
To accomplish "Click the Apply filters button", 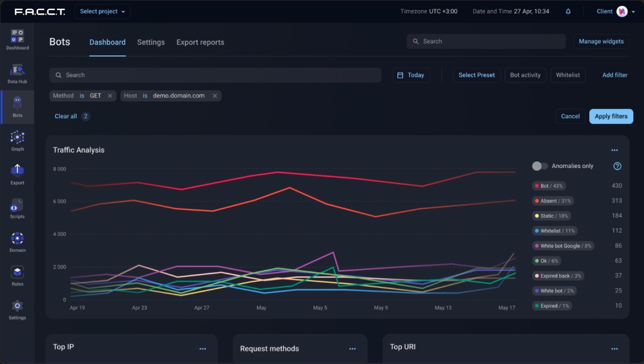I will (610, 116).
